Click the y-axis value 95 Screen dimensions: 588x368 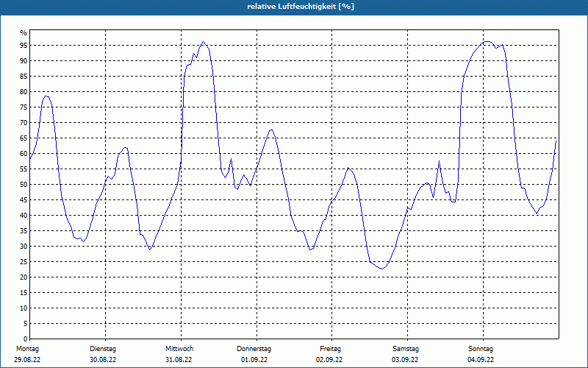pyautogui.click(x=24, y=46)
